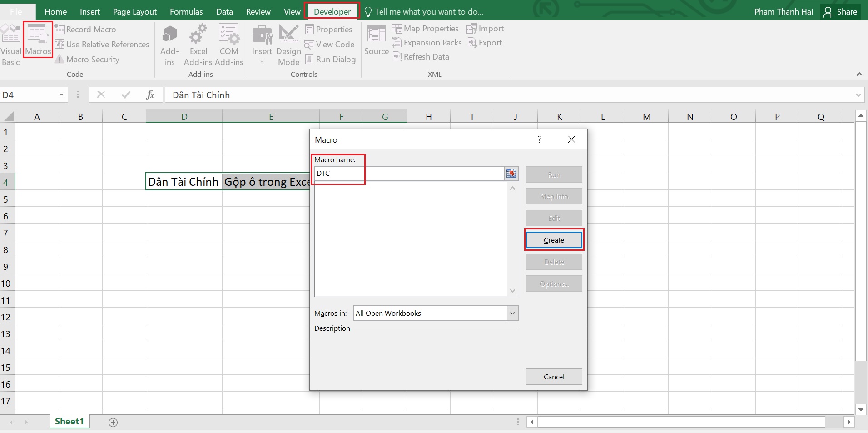Confirm the formula bar entry
Viewport: 868px width, 433px height.
pyautogui.click(x=126, y=95)
